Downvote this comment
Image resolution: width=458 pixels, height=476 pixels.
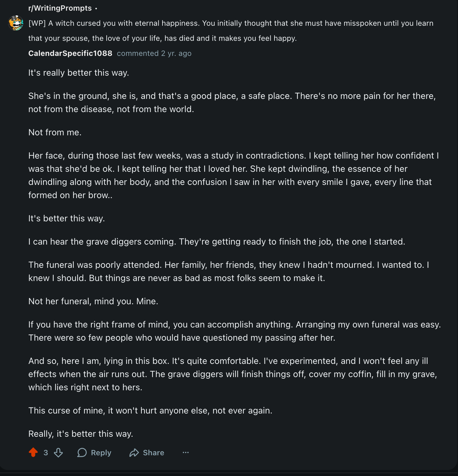coord(58,452)
